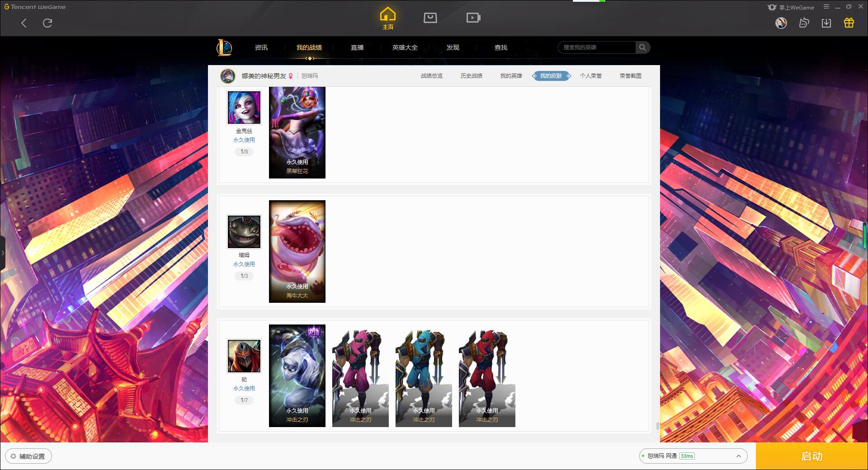Click the 塔姆 champion portrait
This screenshot has width=868, height=470.
coord(244,232)
